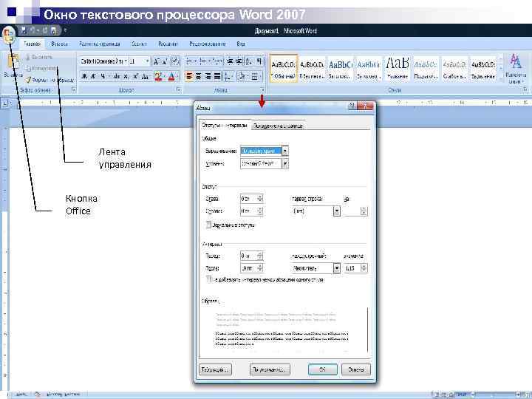Click Cut (Вырезать) in clipboard group
532x399 pixels.
pyautogui.click(x=39, y=57)
